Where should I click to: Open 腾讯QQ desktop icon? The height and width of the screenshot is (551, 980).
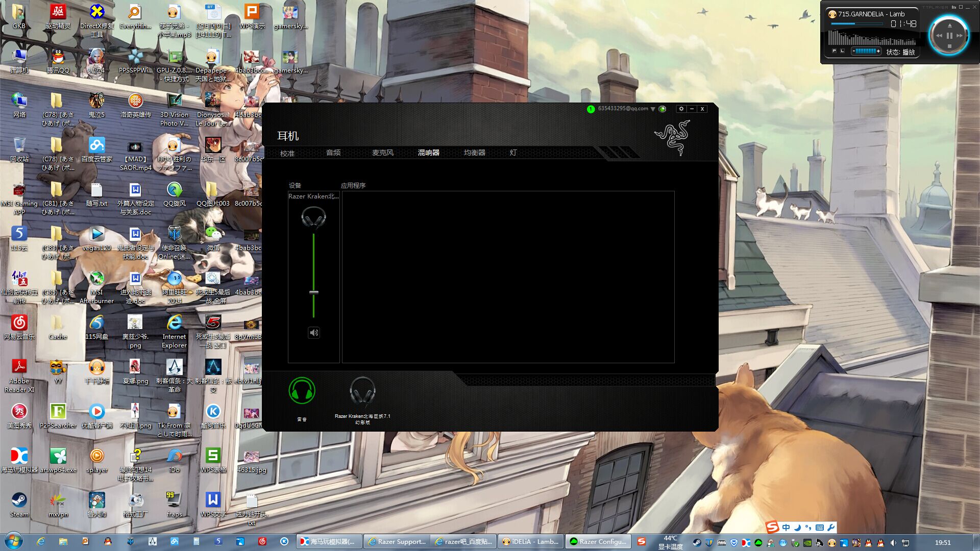coord(58,61)
